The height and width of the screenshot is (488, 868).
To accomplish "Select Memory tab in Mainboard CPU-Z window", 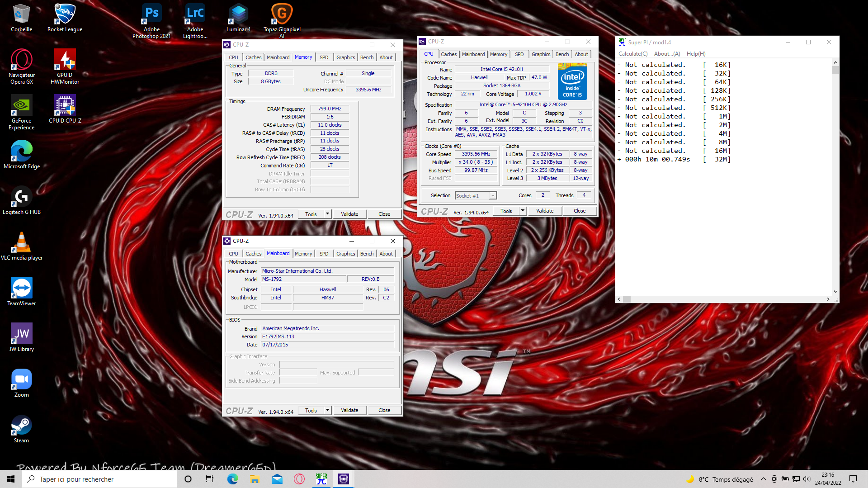I will click(x=303, y=254).
